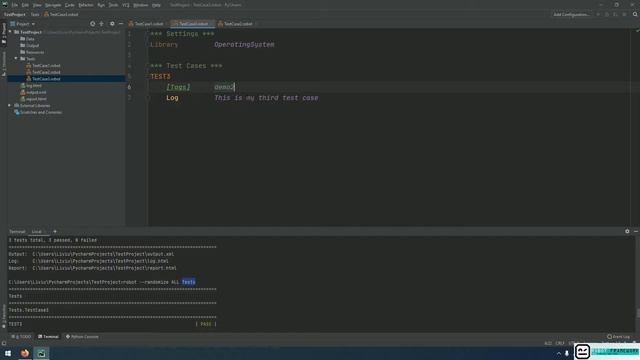Click the PASS result in terminal
The width and height of the screenshot is (640, 360).
(206, 324)
